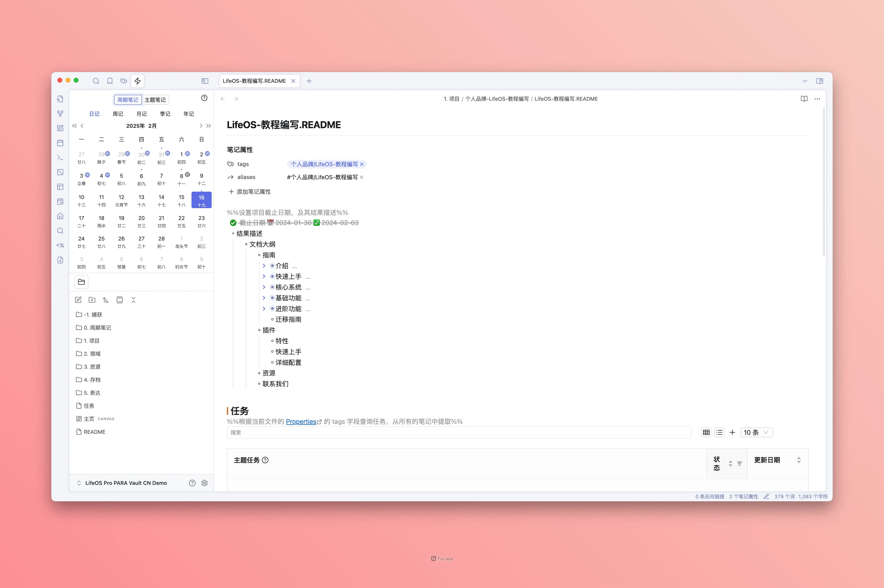Switch to table view icon in tasks
The width and height of the screenshot is (884, 588).
click(x=706, y=432)
